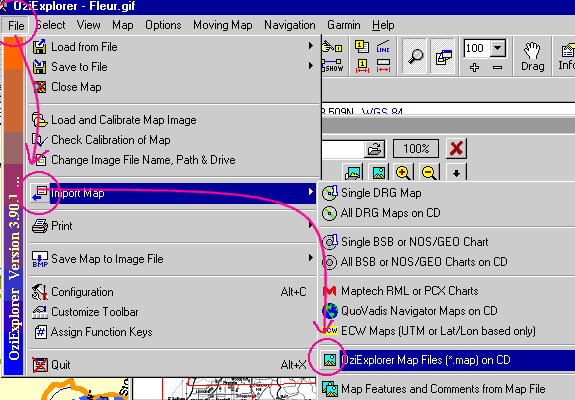The height and width of the screenshot is (400, 575).
Task: Open the Moving Map menu
Action: (223, 25)
